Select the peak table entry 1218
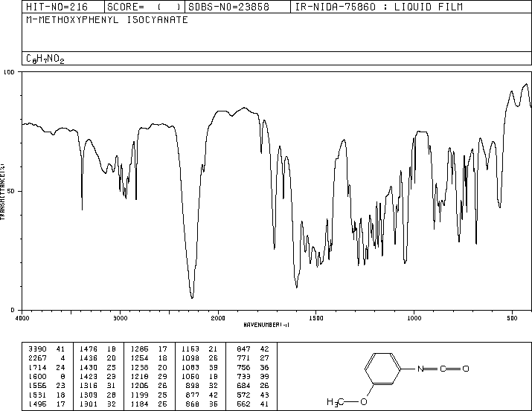The width and height of the screenshot is (532, 411). pyautogui.click(x=139, y=376)
